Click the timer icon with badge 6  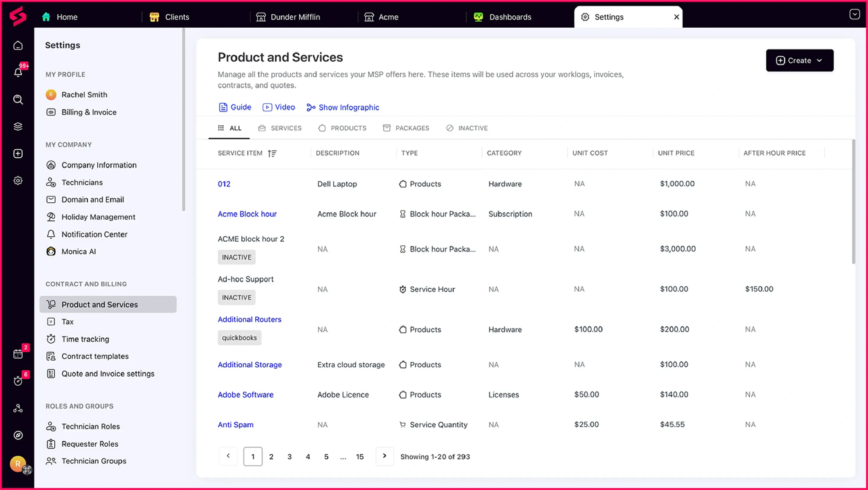18,381
